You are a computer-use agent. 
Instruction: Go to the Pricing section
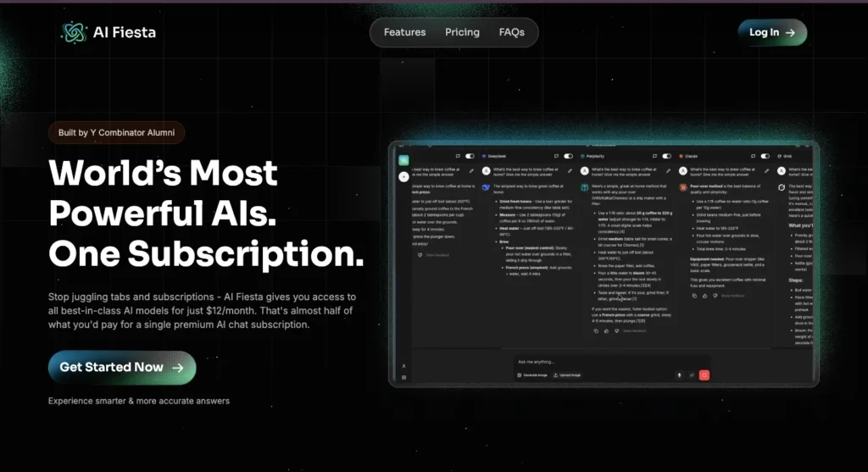462,32
